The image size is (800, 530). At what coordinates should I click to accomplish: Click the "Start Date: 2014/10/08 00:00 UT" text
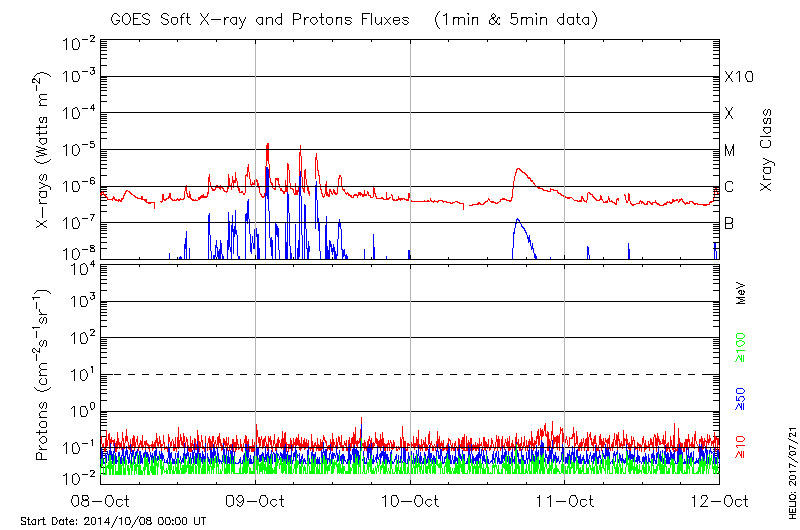[x=113, y=521]
